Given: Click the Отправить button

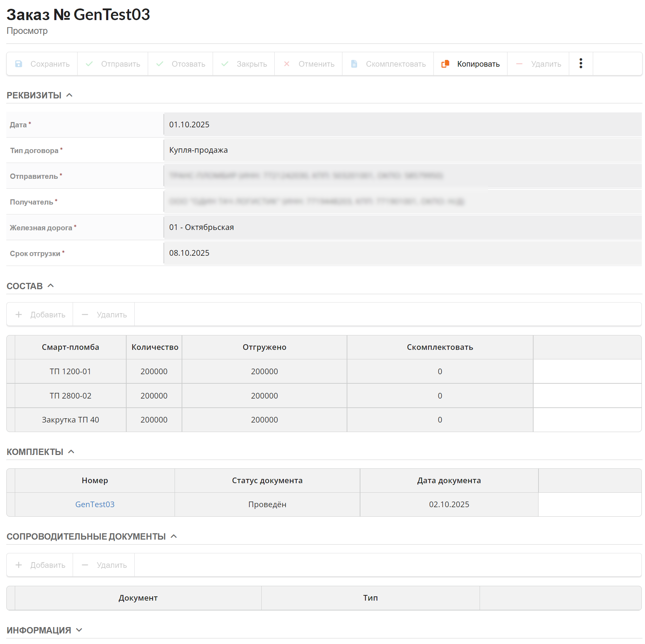Looking at the screenshot, I should point(113,64).
